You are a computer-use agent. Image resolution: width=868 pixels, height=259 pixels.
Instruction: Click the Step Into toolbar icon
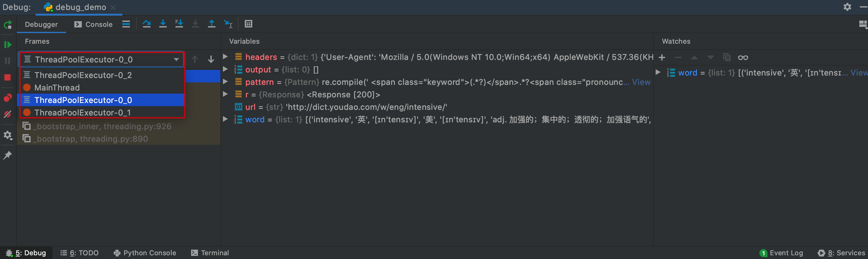163,24
